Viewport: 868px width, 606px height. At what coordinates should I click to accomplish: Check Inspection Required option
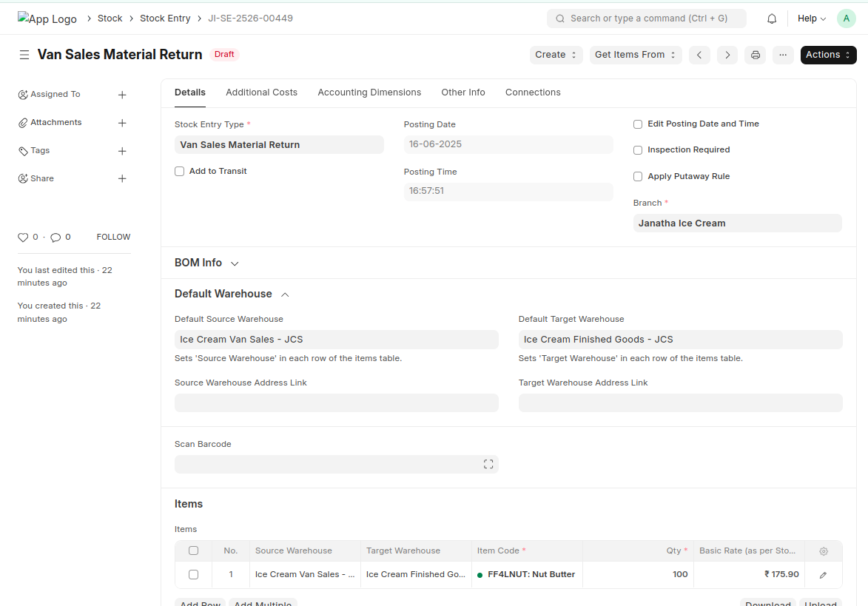click(x=638, y=150)
